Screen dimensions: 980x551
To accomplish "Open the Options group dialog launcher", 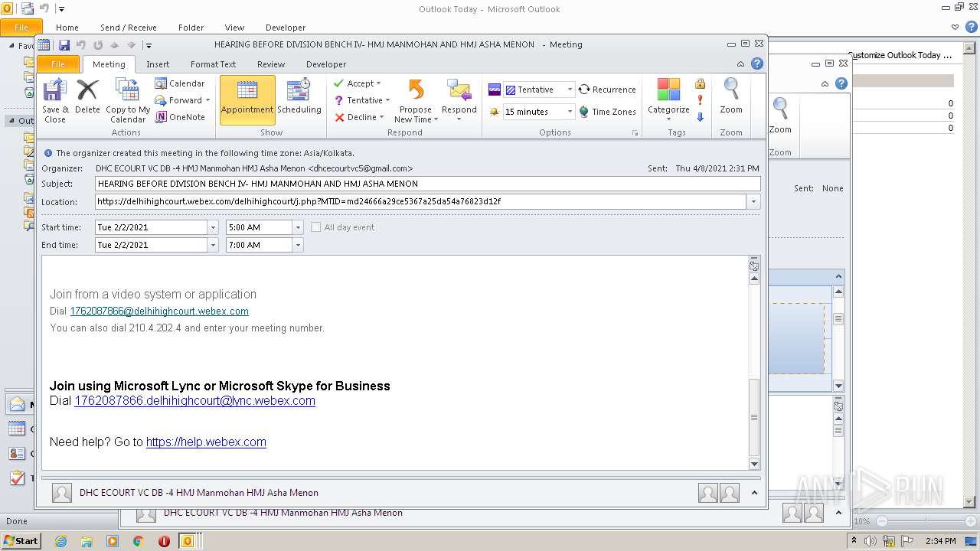I will (x=635, y=133).
